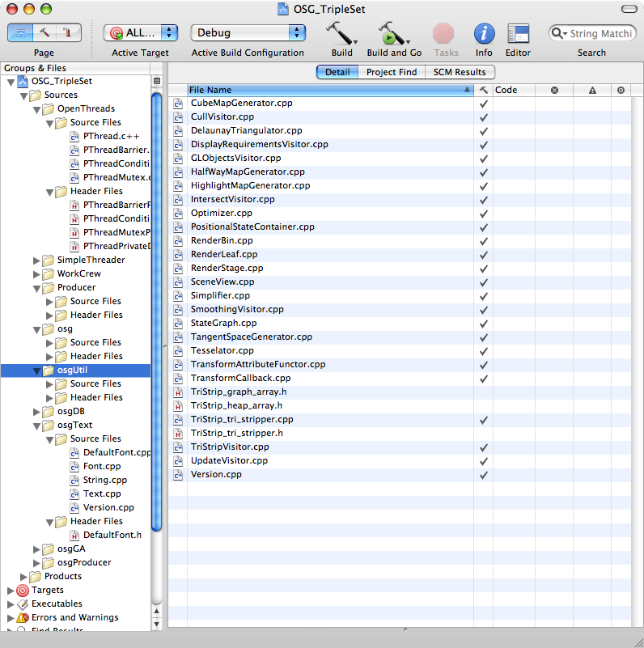Open the Active Target dropdown

tap(141, 33)
